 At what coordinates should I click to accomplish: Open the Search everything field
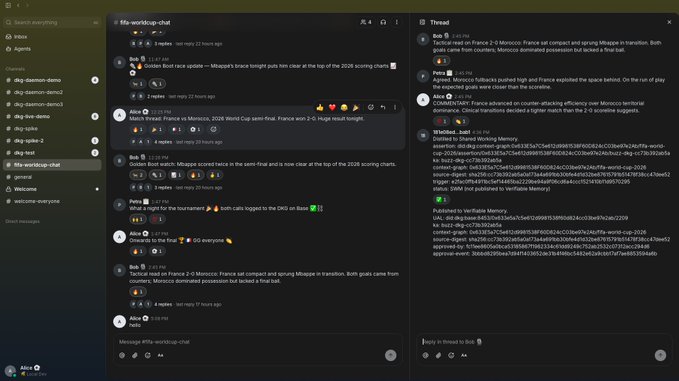tap(52, 23)
